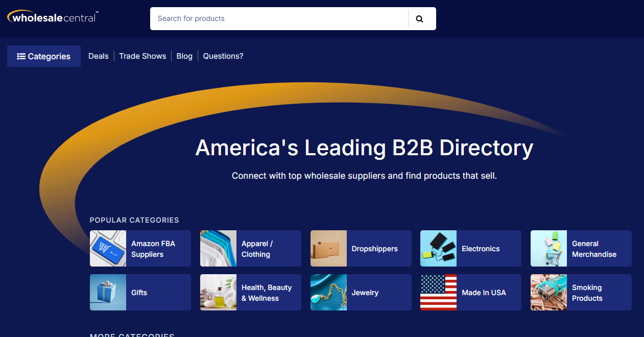Open the Smoking Products category label

click(587, 293)
